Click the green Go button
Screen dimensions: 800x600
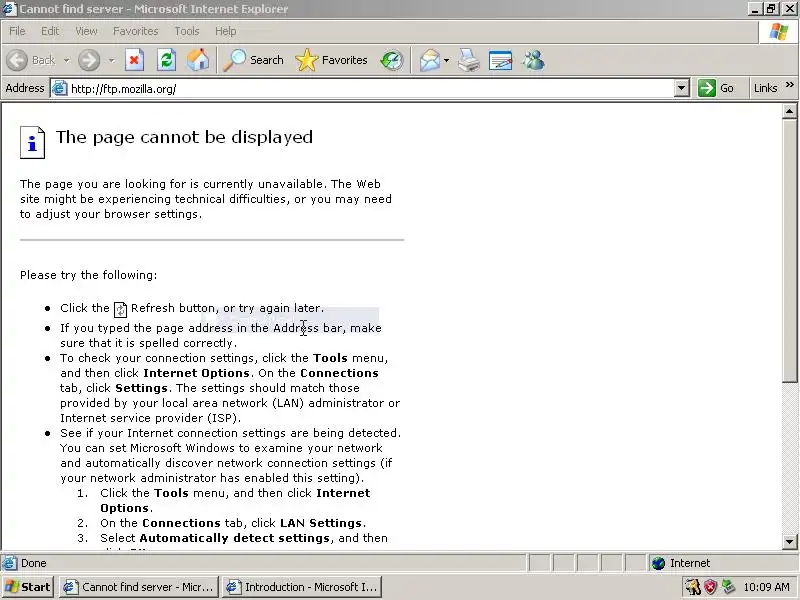point(716,88)
